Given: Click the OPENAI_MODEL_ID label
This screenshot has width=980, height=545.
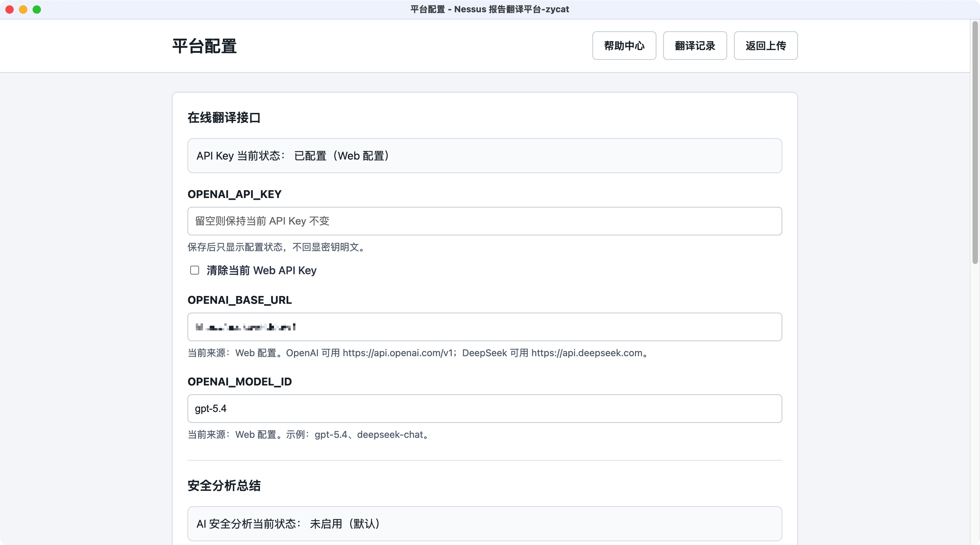Looking at the screenshot, I should click(x=240, y=381).
